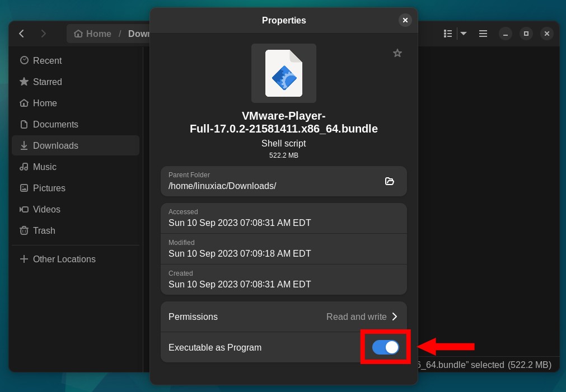Image resolution: width=566 pixels, height=392 pixels.
Task: Click the Parent Folder path text
Action: point(222,186)
